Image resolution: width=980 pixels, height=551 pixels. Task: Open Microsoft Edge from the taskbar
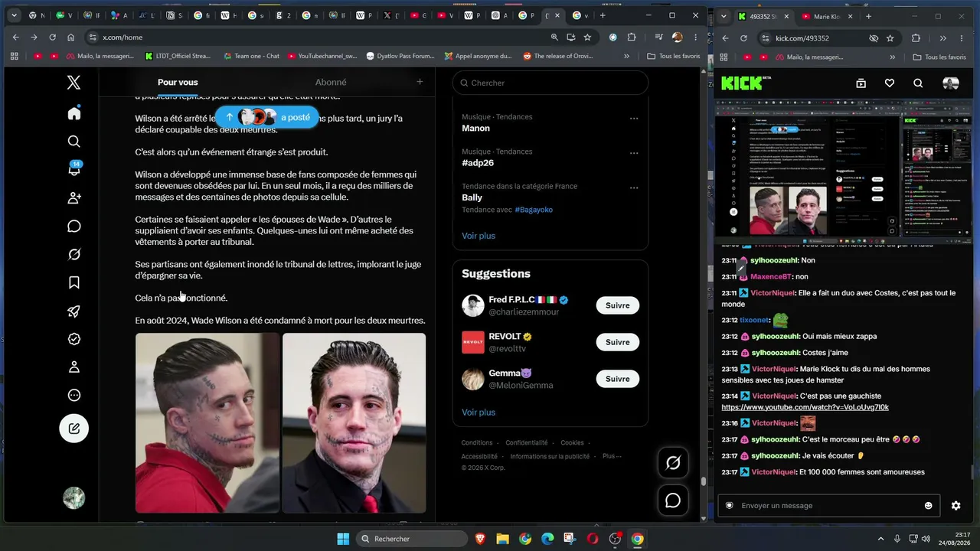click(x=547, y=539)
